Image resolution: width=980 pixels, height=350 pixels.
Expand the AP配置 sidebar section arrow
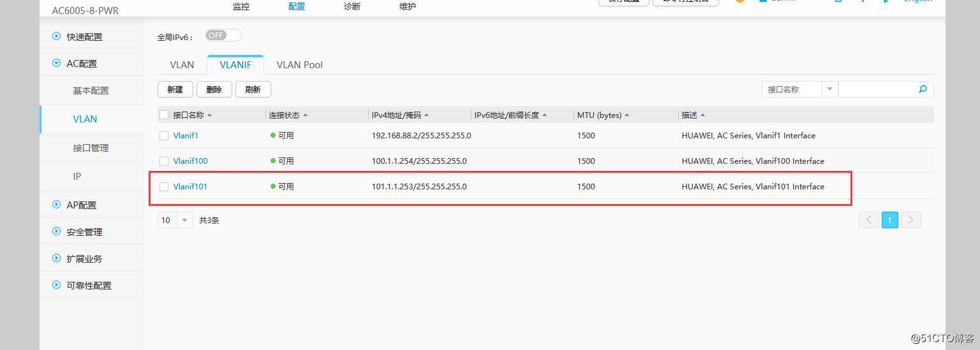click(x=56, y=205)
